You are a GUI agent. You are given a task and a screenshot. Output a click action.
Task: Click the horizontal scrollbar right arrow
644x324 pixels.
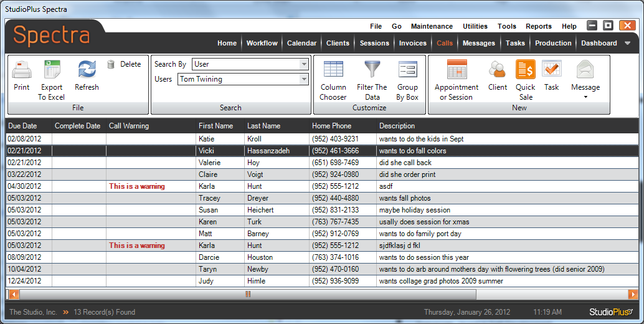pos(633,294)
